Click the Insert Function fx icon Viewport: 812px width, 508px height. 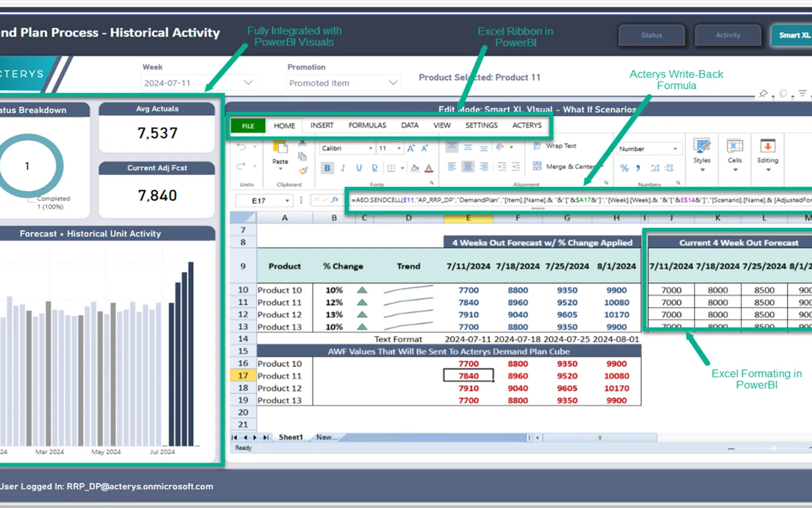335,200
